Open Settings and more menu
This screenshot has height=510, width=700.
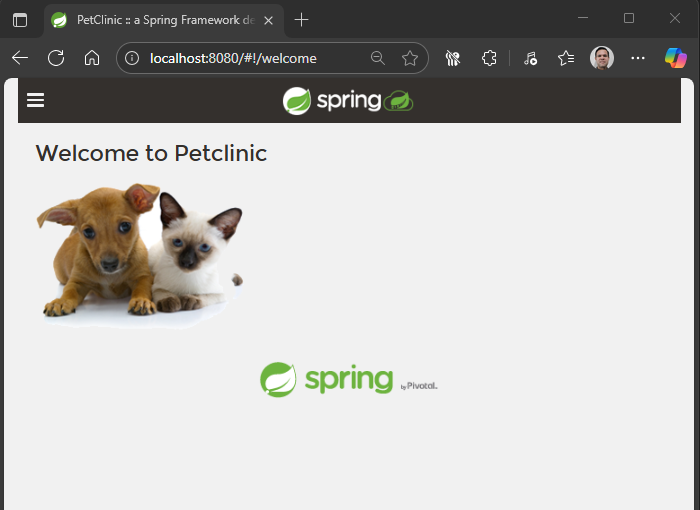click(x=638, y=58)
